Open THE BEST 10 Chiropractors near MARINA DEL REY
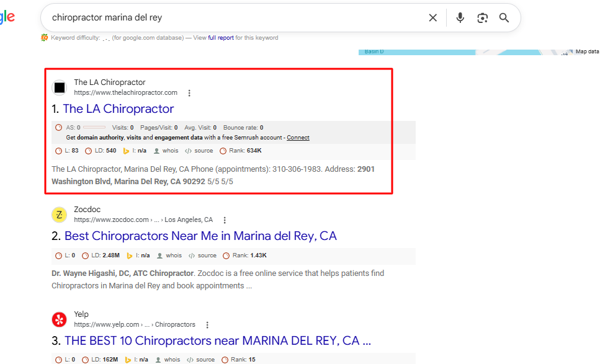This screenshot has height=364, width=600. (x=218, y=340)
